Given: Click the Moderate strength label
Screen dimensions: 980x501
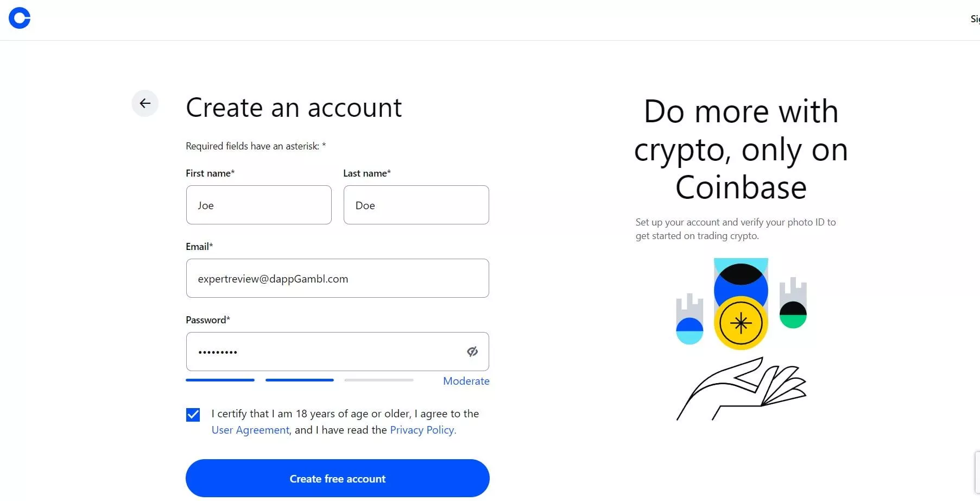Looking at the screenshot, I should coord(466,381).
